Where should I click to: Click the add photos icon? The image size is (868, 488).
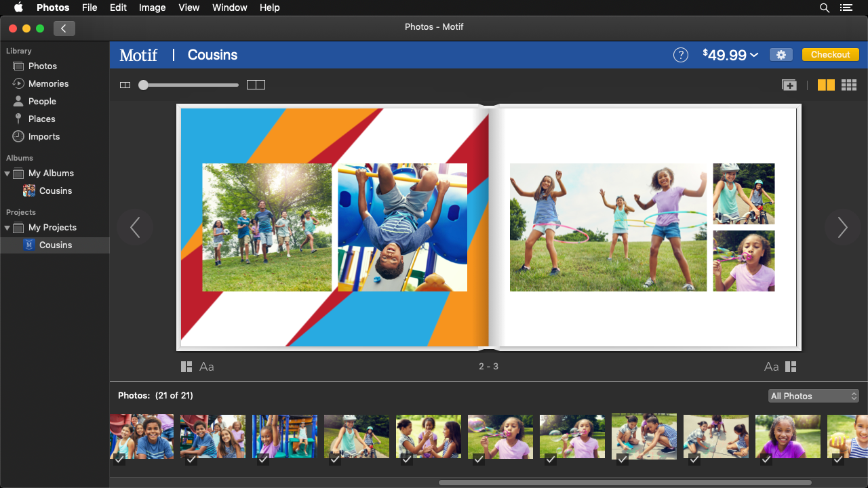tap(789, 85)
